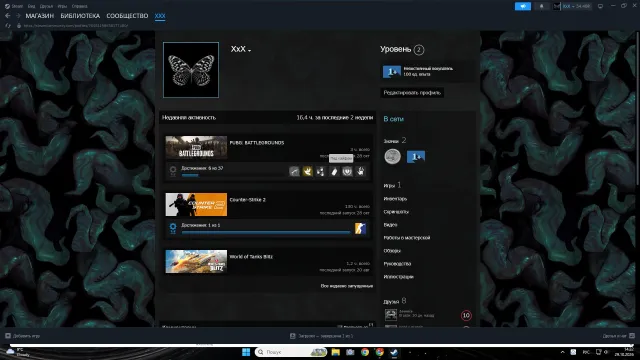Show hidden system tray icons chevron
The height and width of the screenshot is (360, 640).
(x=562, y=352)
